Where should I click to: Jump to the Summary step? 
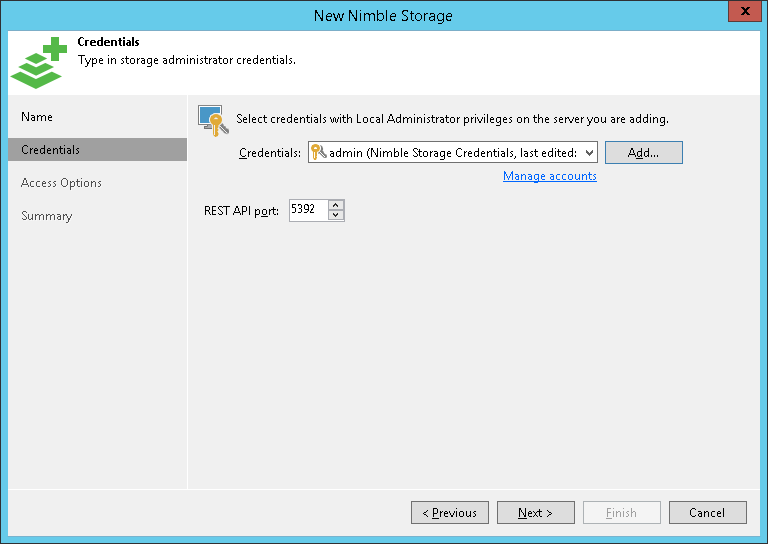[46, 216]
